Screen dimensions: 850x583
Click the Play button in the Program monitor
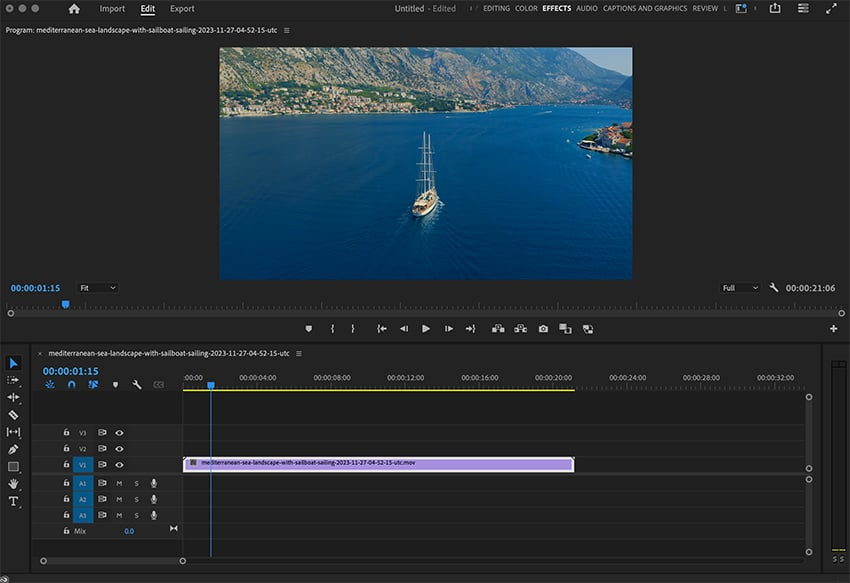tap(425, 328)
